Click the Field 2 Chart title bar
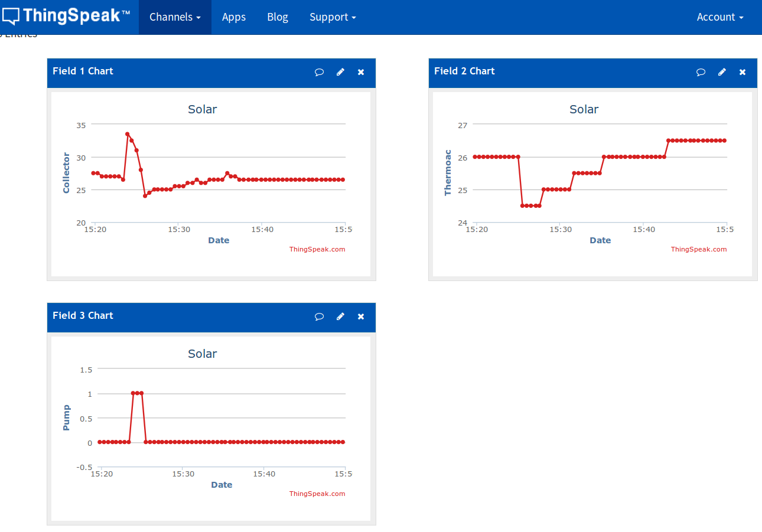Image resolution: width=762 pixels, height=532 pixels. click(561, 71)
